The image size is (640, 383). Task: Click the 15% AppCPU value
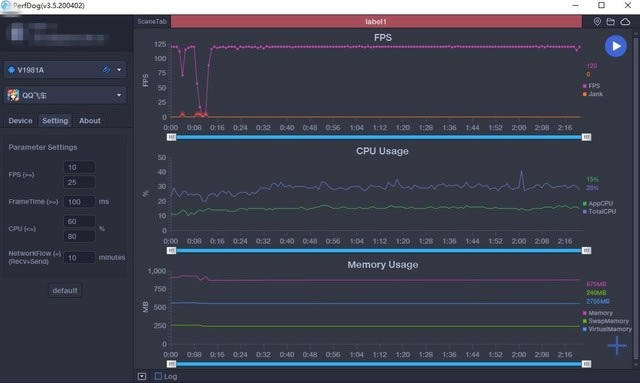592,179
